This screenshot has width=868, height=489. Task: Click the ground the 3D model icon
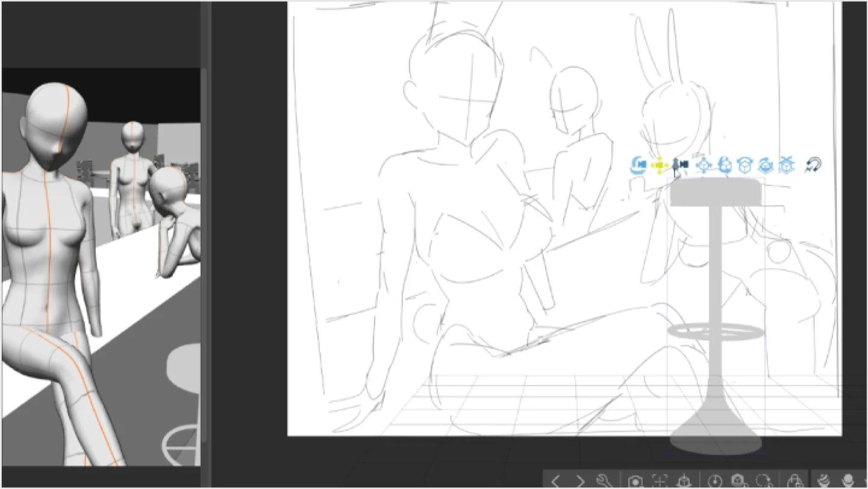point(683,481)
